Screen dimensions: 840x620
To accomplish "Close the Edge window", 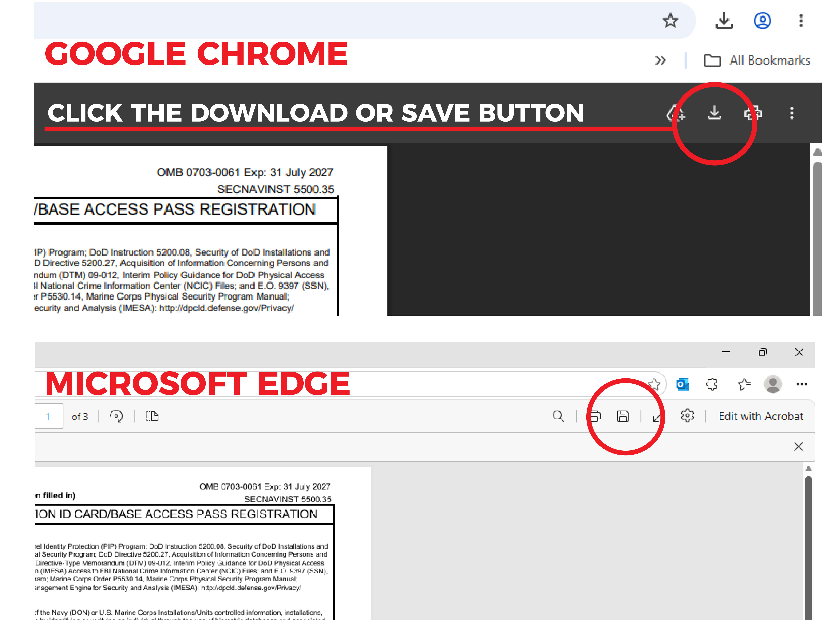I will 799,352.
